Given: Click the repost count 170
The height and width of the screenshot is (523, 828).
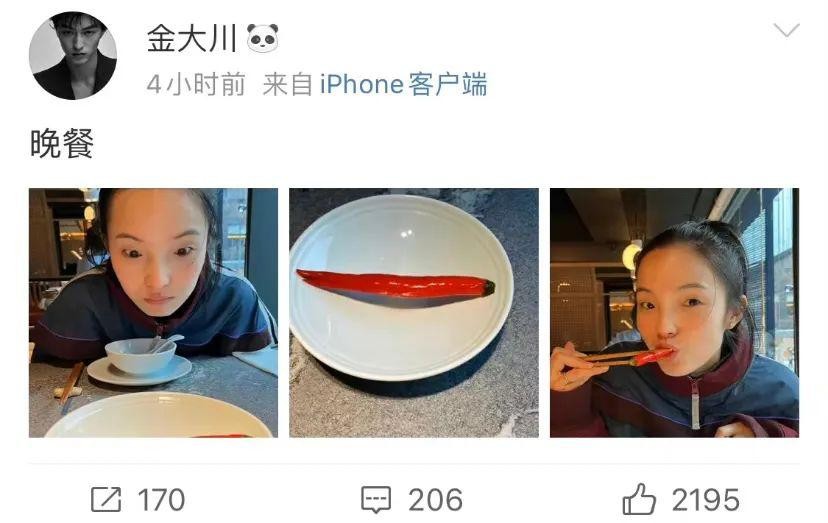Looking at the screenshot, I should point(161,500).
